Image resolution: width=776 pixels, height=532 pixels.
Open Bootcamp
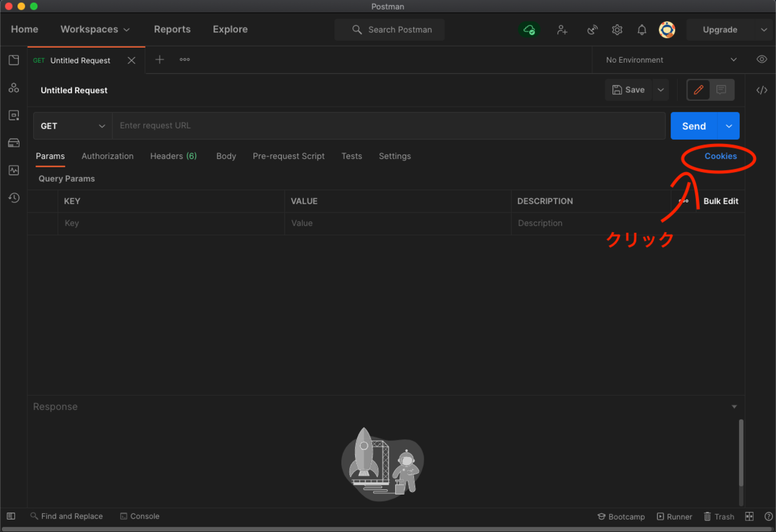[621, 516]
